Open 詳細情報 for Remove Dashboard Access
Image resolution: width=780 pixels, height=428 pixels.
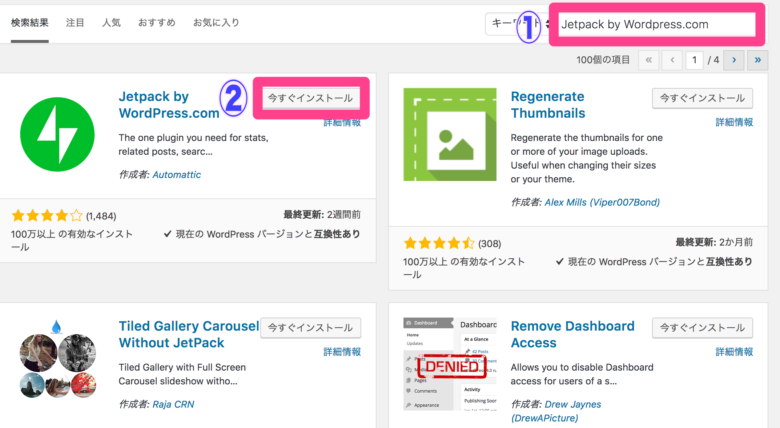[x=734, y=352]
